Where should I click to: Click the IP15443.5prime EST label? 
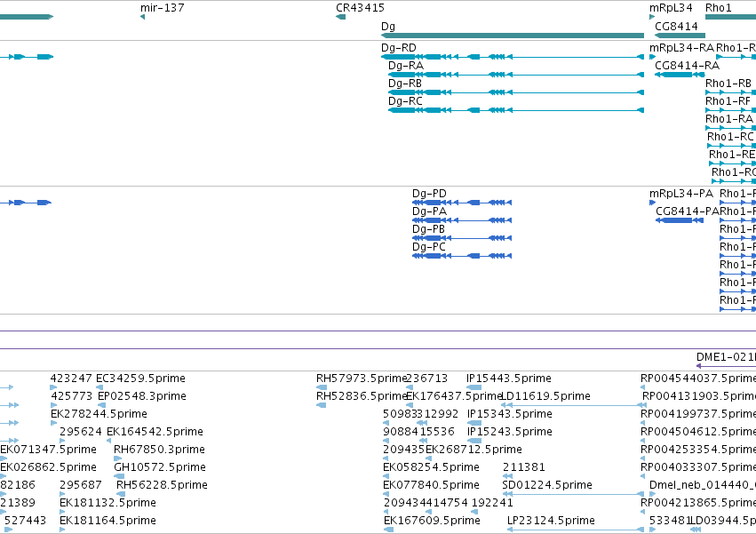509,379
